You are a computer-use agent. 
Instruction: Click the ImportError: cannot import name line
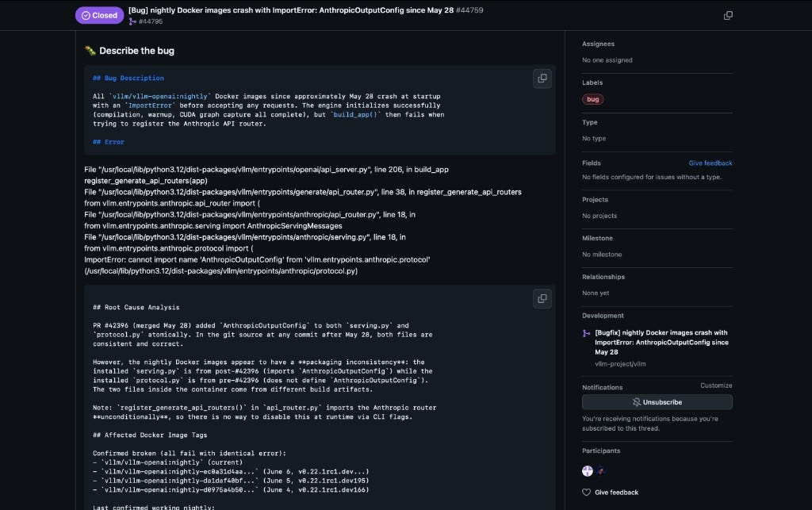pyautogui.click(x=257, y=260)
